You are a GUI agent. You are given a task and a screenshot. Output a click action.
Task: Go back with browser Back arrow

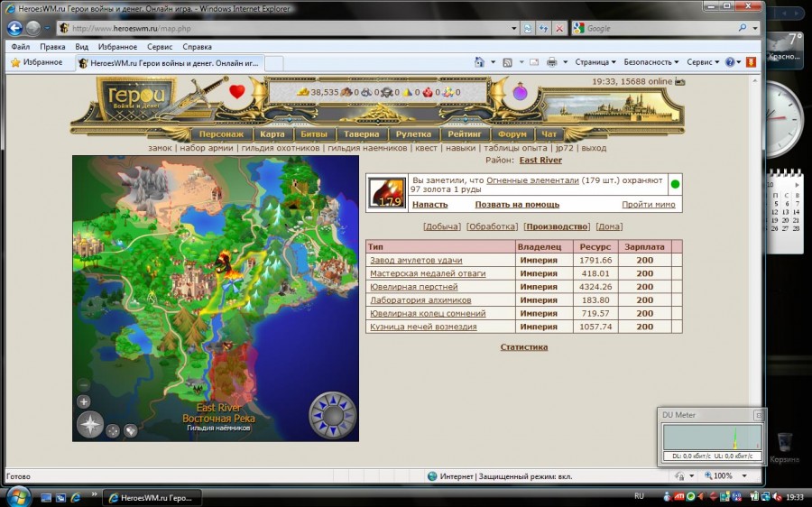pos(15,29)
